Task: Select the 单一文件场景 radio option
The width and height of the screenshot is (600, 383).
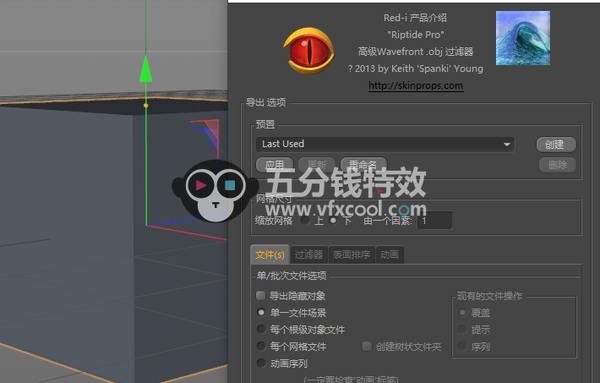Action: point(261,313)
